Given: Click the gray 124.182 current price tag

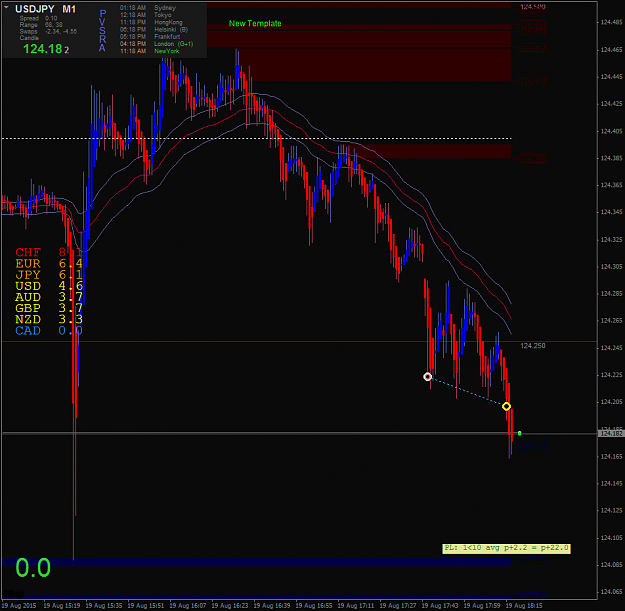Looking at the screenshot, I should (611, 433).
